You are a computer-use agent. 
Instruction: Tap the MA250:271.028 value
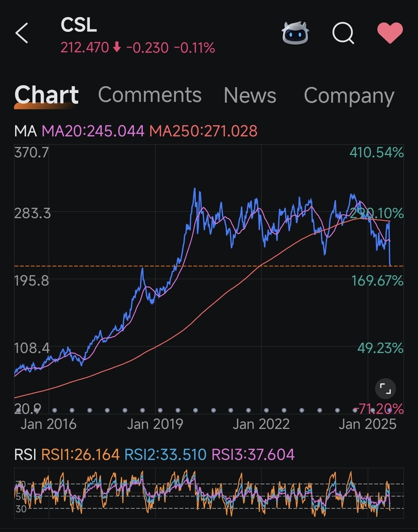coord(203,131)
